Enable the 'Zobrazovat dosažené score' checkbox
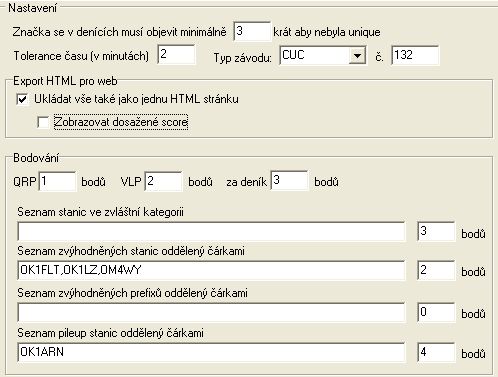 click(x=43, y=122)
